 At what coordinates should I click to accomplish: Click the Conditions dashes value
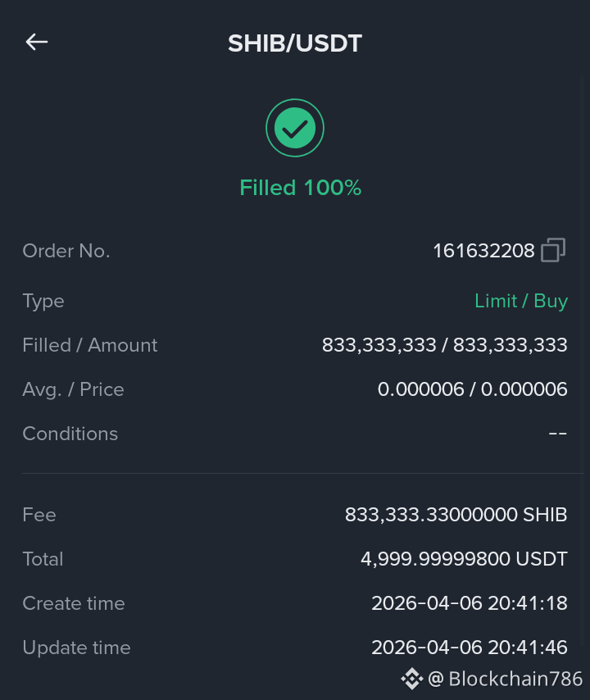558,433
